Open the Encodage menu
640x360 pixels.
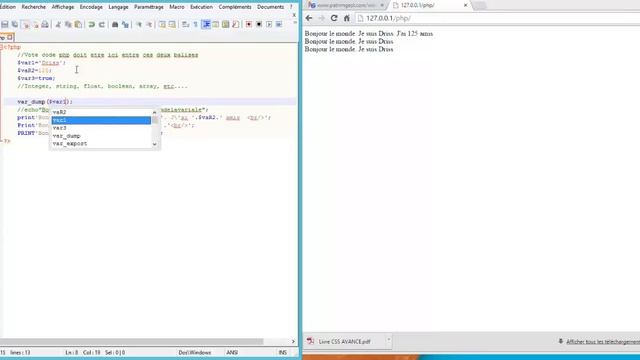(x=91, y=7)
